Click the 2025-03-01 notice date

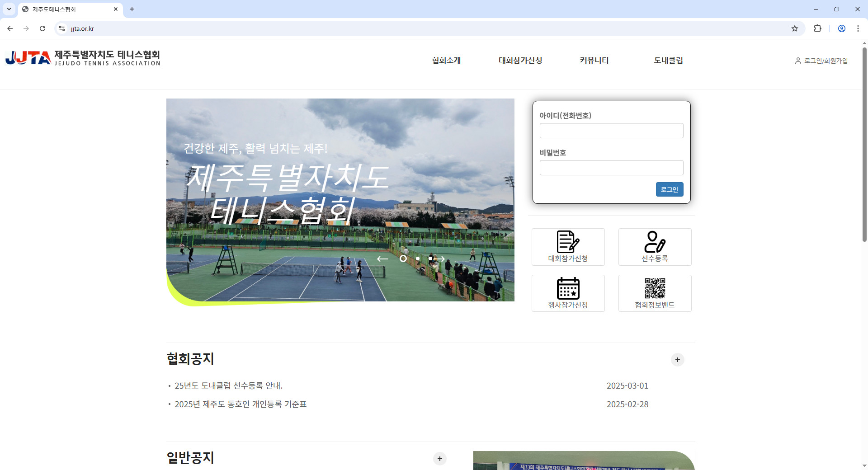click(627, 385)
